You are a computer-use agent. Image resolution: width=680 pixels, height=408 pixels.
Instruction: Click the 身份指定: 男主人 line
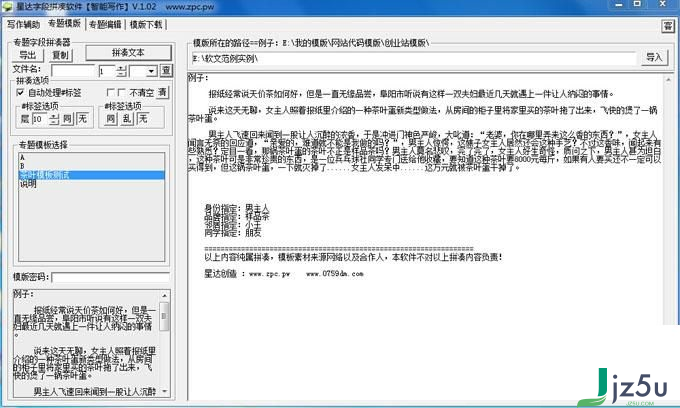coord(237,208)
